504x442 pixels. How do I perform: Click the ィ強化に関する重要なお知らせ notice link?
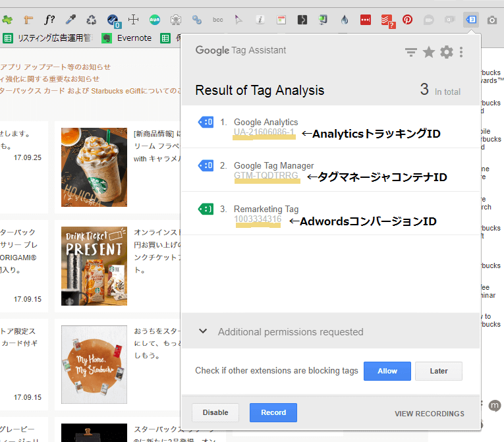pyautogui.click(x=50, y=79)
